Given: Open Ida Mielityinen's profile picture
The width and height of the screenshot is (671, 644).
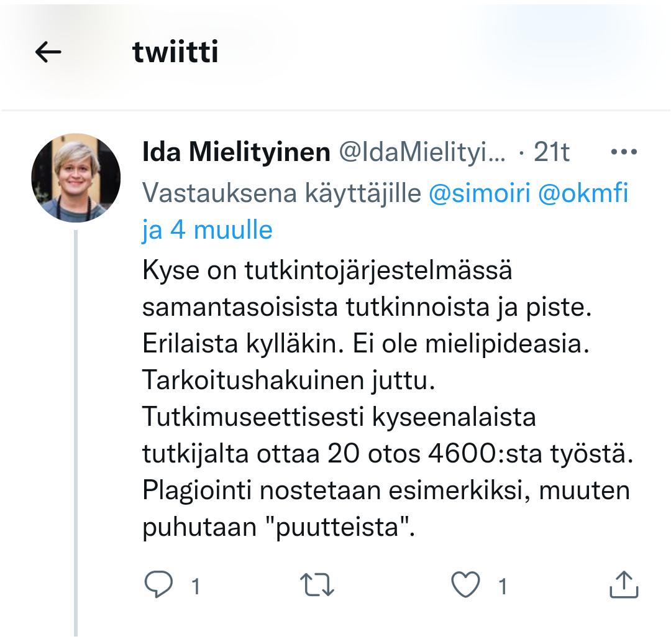Looking at the screenshot, I should coord(76,178).
